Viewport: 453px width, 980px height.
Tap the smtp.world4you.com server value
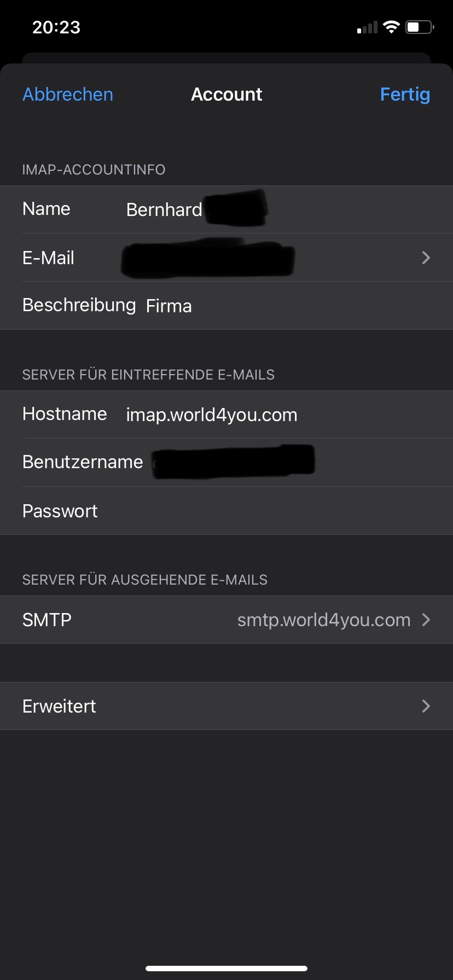click(323, 620)
